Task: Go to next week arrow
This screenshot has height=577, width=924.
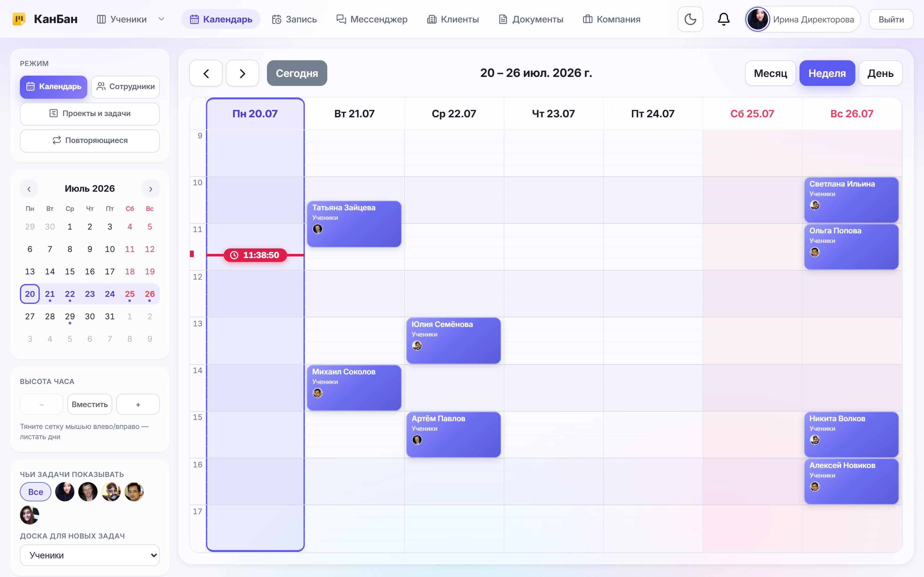Action: pyautogui.click(x=243, y=73)
